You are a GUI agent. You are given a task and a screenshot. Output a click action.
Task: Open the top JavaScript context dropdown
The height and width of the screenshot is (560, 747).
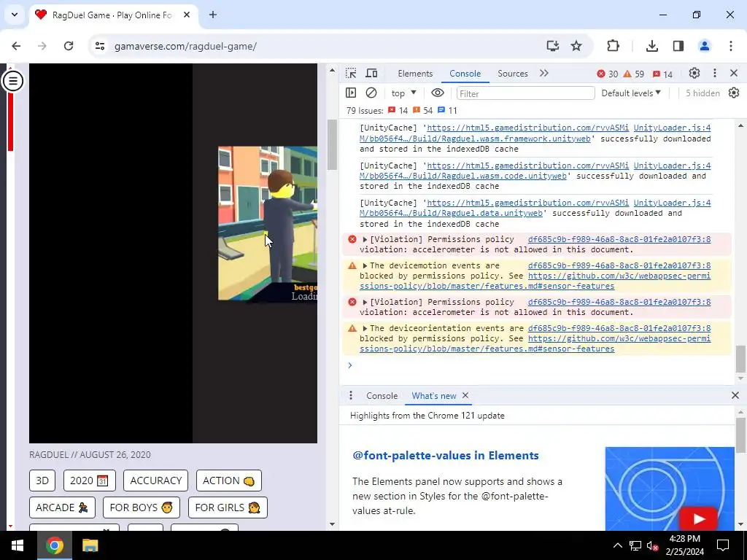point(403,93)
